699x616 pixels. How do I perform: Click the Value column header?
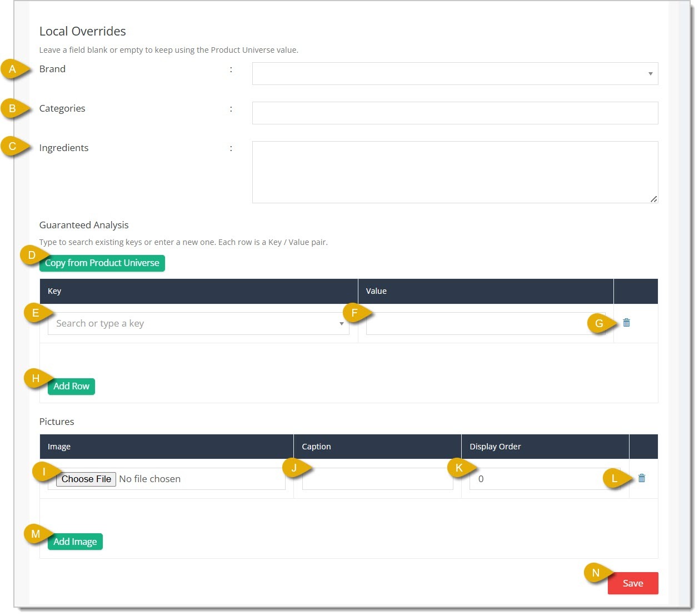(486, 291)
